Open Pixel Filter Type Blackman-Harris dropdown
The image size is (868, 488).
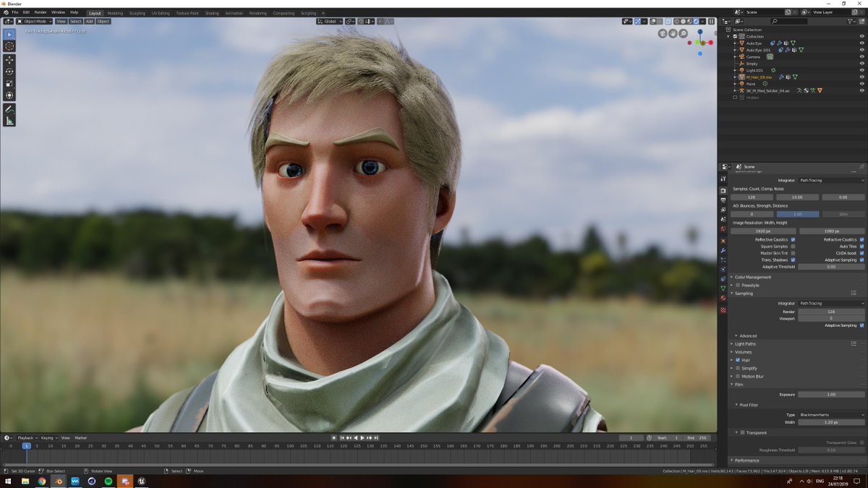click(x=831, y=415)
